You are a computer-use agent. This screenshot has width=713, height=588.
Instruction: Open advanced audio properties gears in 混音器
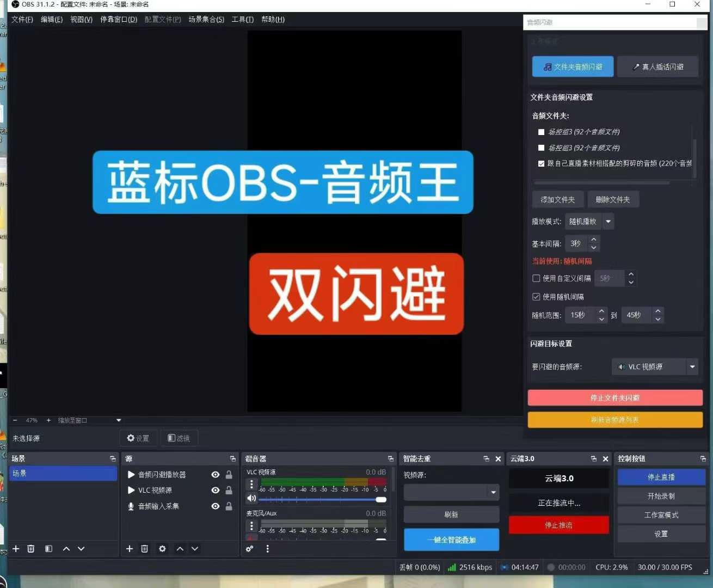click(x=250, y=549)
